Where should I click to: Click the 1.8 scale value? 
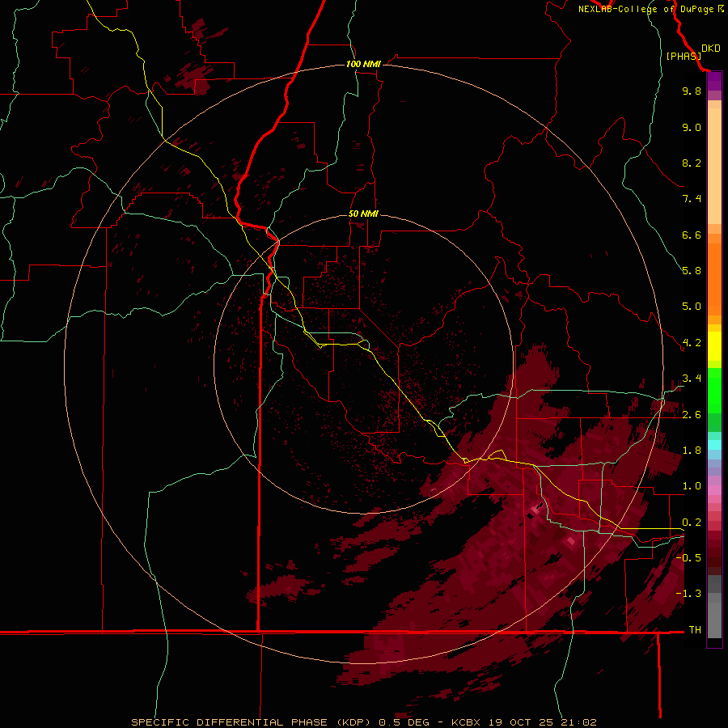[692, 451]
